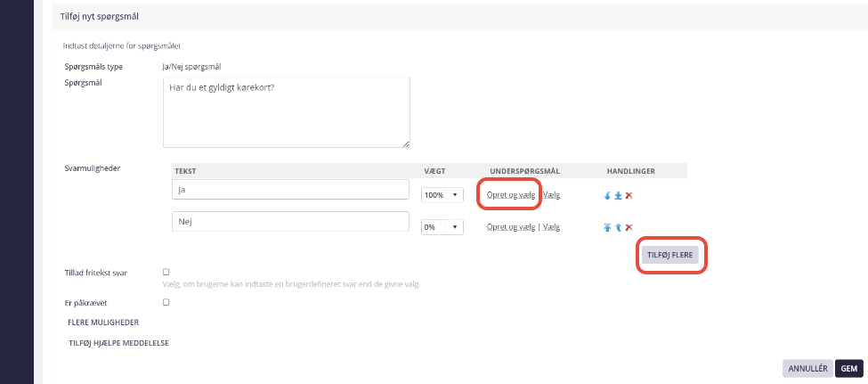Delete the 'Ja' answer row
The height and width of the screenshot is (384, 868).
(629, 195)
